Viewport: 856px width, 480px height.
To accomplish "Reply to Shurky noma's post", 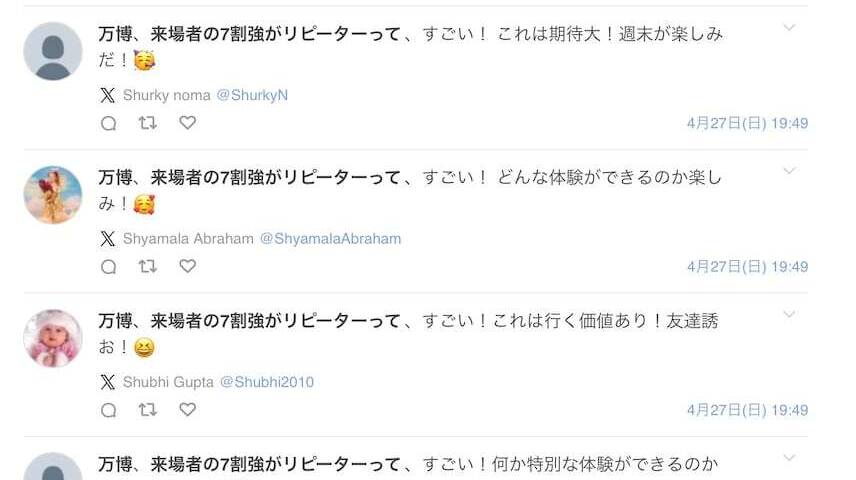I will [109, 123].
